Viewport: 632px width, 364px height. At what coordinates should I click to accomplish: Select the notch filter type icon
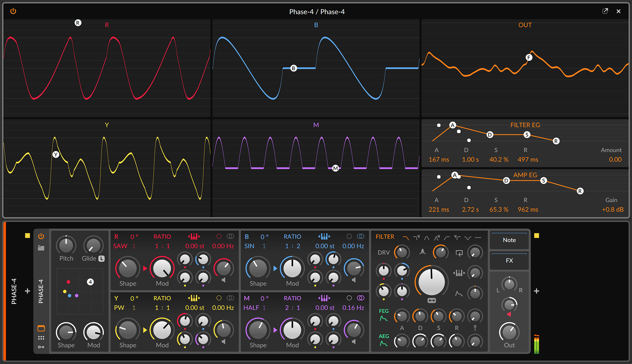click(468, 238)
